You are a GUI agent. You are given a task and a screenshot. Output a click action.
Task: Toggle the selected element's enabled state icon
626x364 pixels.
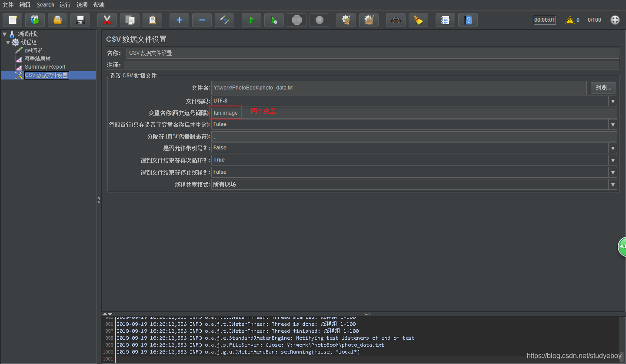224,20
